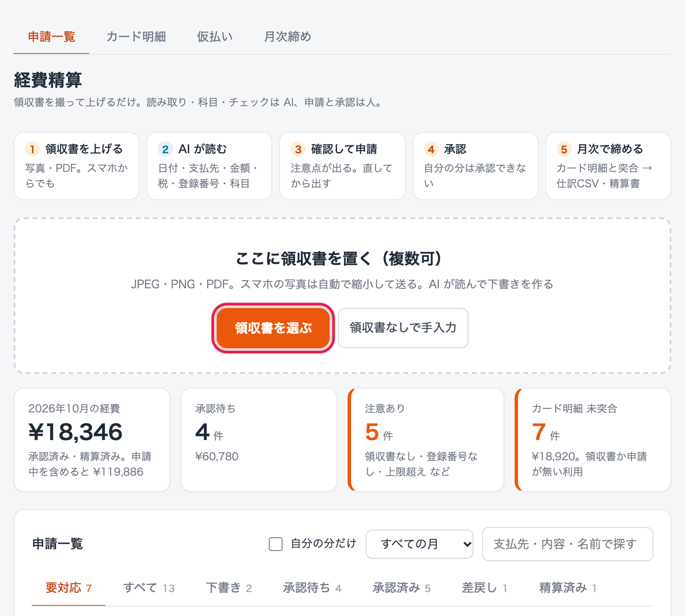Open the 申請一覧 top tab
This screenshot has width=685, height=616.
[x=51, y=37]
